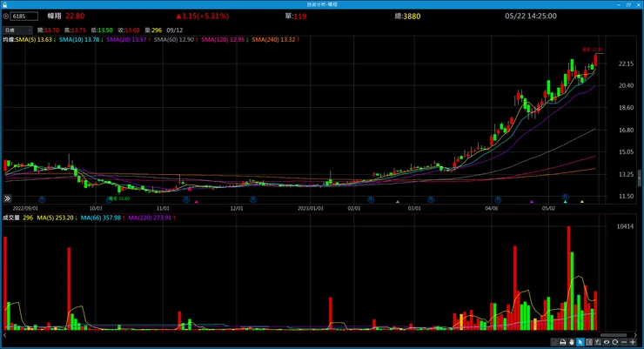Screen dimensions: 644x349
Task: Select the arrow pointer tool
Action: coord(580,342)
